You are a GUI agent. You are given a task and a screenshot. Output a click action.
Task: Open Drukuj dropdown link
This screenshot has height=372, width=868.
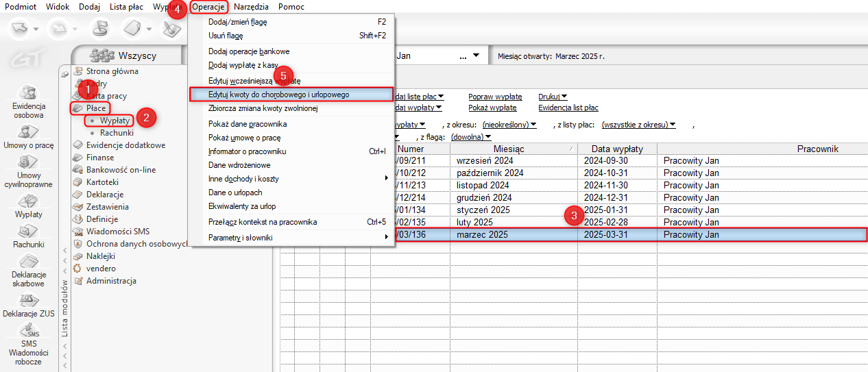(553, 97)
